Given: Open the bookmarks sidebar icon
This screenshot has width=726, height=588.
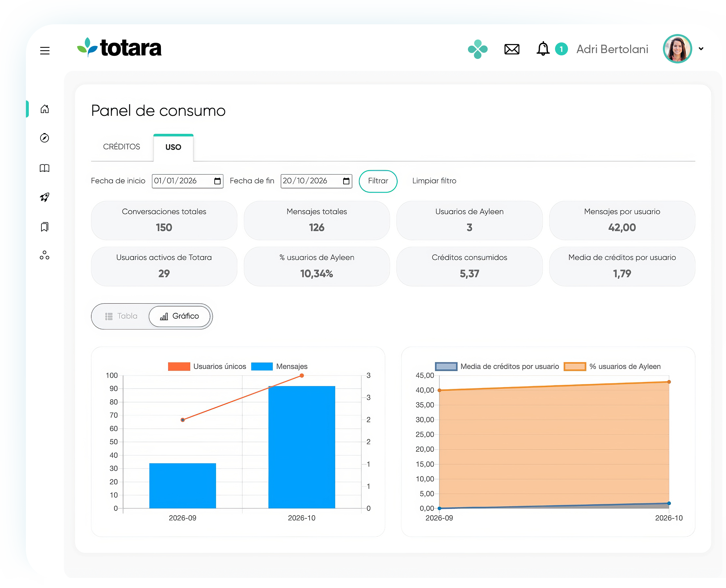Looking at the screenshot, I should (44, 227).
